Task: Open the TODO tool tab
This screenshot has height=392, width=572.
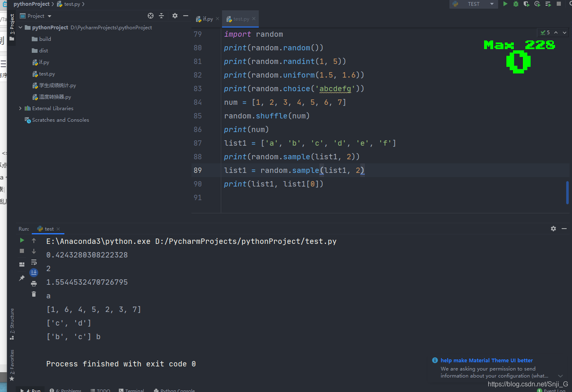Action: (100, 390)
